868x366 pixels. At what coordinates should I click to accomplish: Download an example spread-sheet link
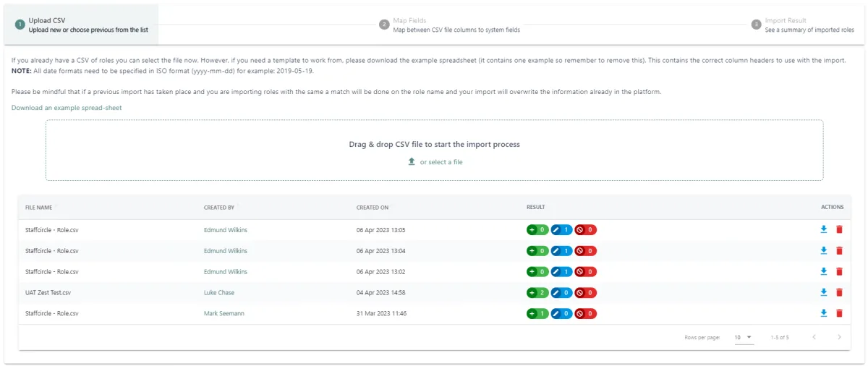[x=67, y=108]
